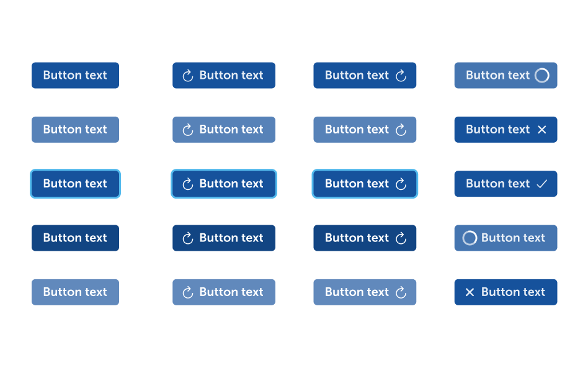The image size is (588, 368).
Task: Click the trailing refresh icon in the second row
Action: (401, 130)
